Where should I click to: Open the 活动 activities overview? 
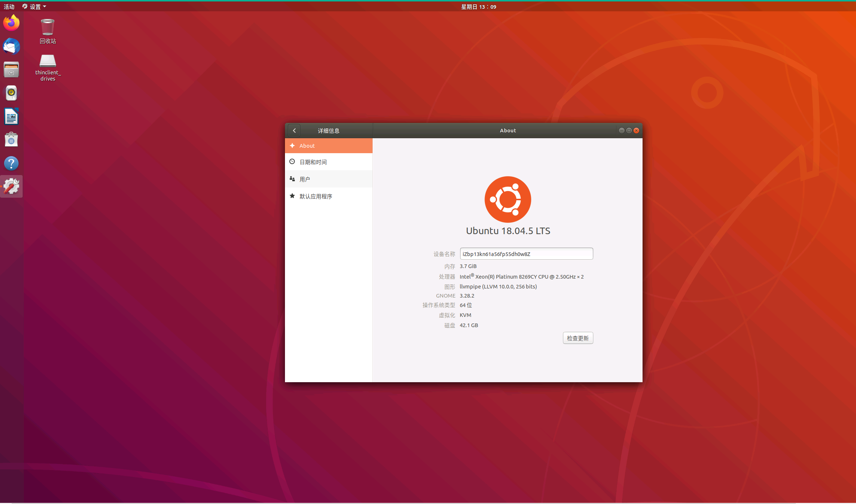[9, 7]
